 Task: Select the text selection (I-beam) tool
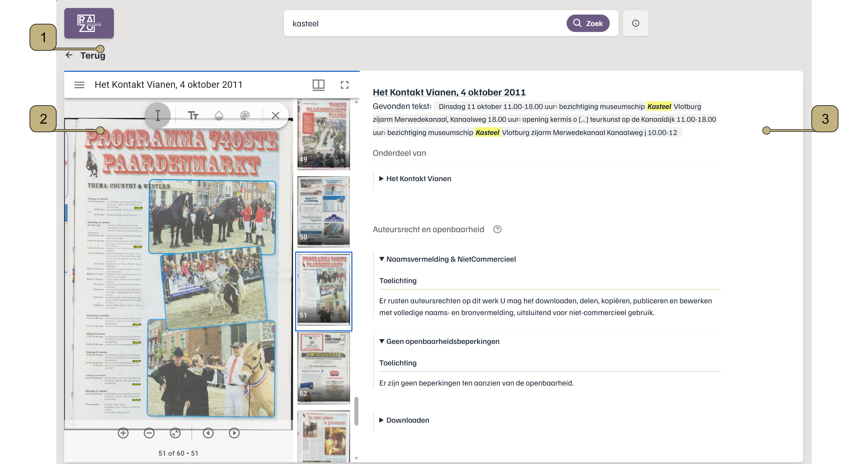(x=158, y=115)
